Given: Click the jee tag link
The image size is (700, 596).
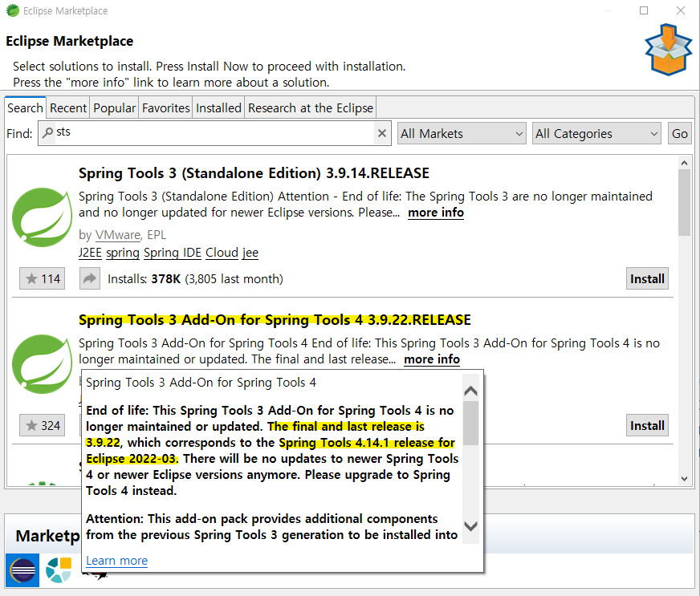Looking at the screenshot, I should (250, 253).
